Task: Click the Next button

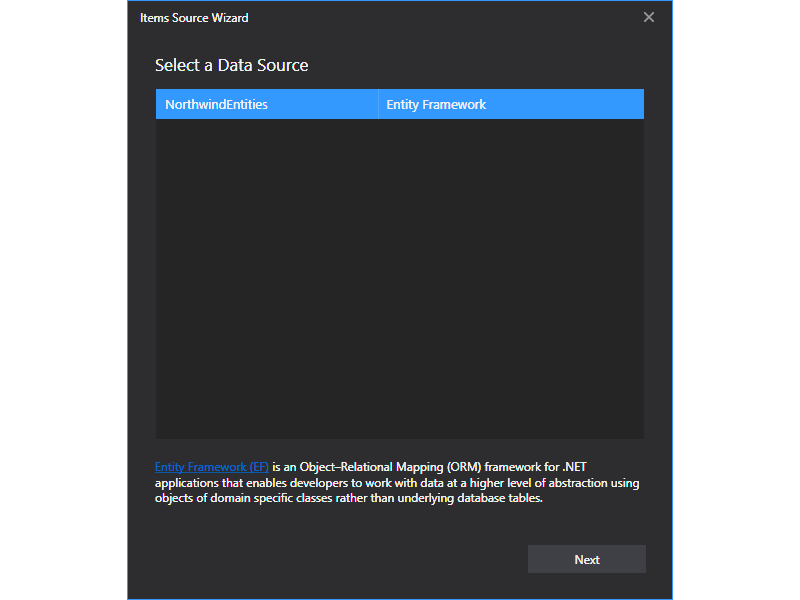Action: pyautogui.click(x=586, y=559)
